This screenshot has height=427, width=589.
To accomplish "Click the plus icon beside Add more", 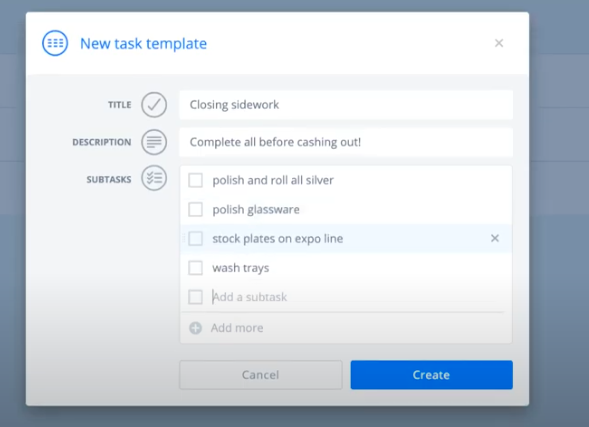I will 195,328.
